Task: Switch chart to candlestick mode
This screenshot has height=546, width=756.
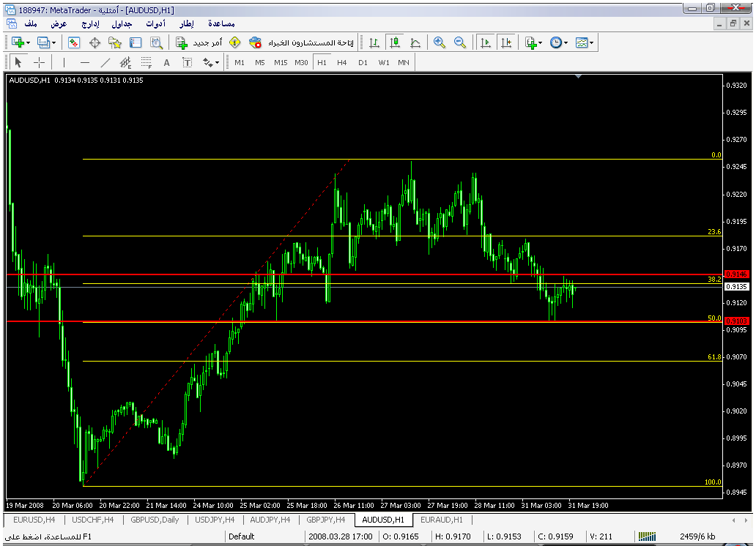Action: click(395, 43)
